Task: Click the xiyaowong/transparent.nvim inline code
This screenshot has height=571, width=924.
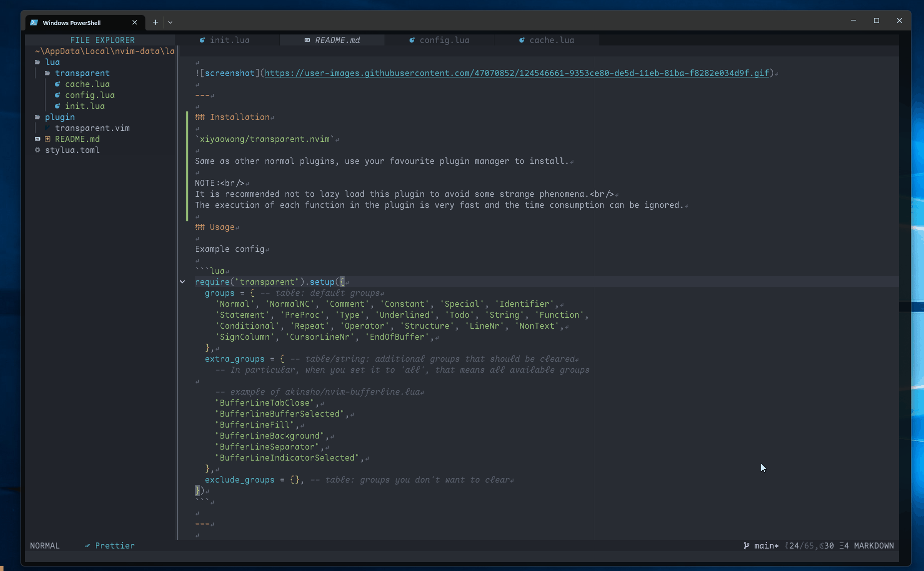Action: [265, 139]
